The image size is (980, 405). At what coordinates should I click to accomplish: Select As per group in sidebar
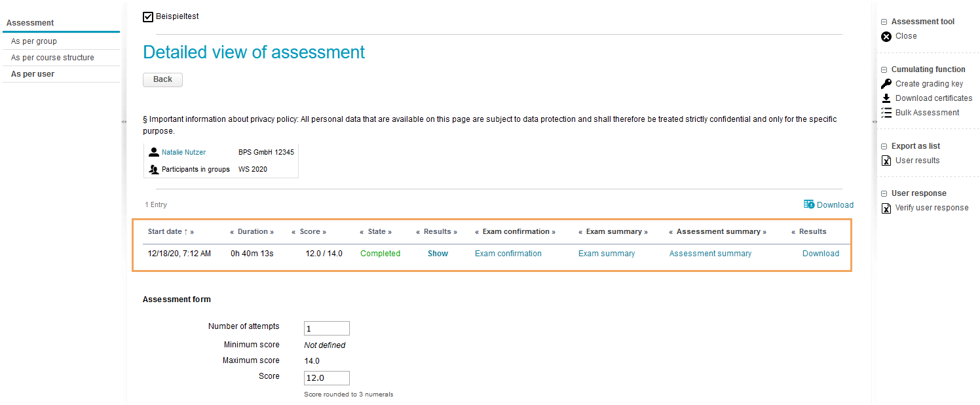point(34,41)
